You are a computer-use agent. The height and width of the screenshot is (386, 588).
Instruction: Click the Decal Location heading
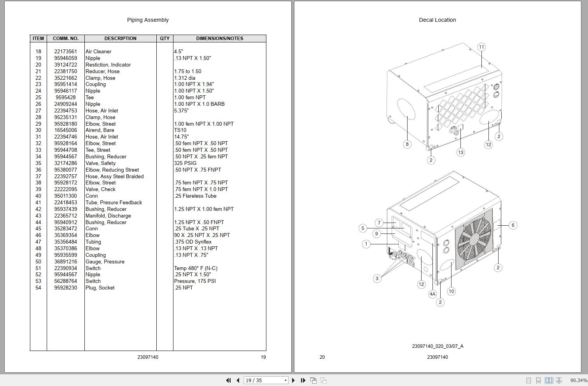(x=437, y=20)
